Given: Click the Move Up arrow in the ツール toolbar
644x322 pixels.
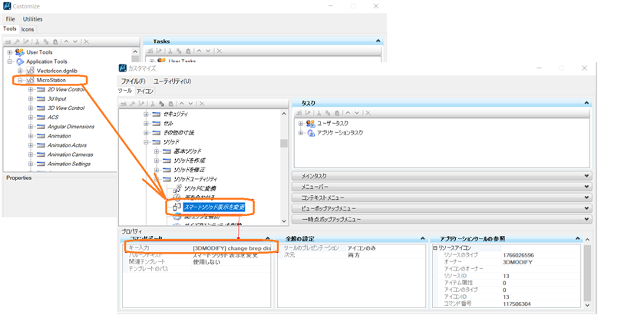Looking at the screenshot, I should [x=181, y=104].
